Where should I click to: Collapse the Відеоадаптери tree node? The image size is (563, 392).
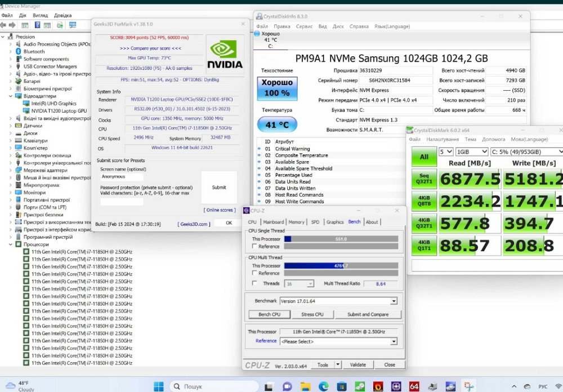(11, 96)
